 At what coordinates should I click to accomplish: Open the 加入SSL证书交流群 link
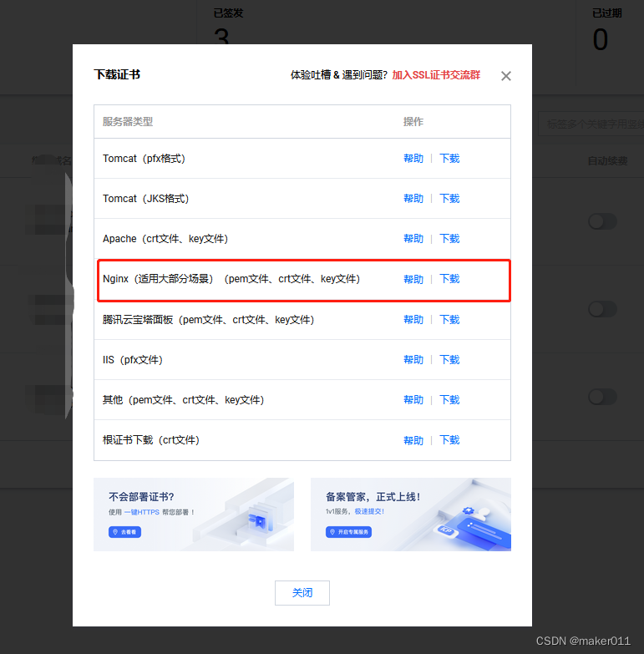point(436,75)
